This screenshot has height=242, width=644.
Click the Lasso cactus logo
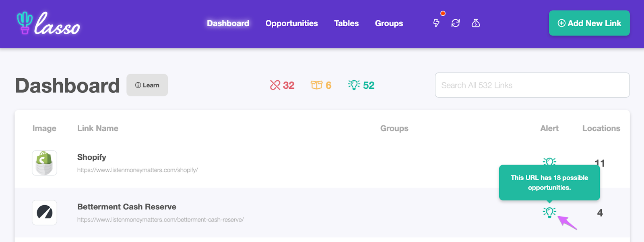pos(48,23)
